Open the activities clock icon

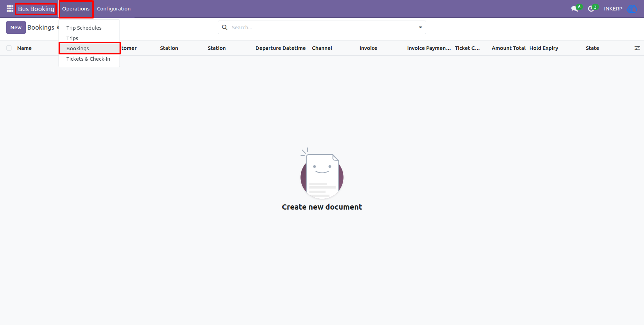point(591,9)
